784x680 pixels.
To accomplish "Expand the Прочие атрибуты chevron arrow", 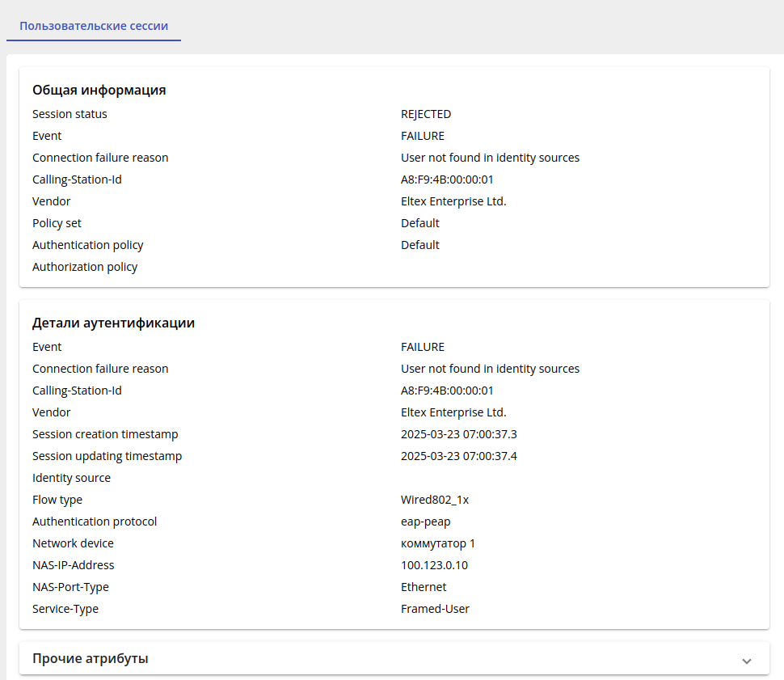I will (747, 661).
